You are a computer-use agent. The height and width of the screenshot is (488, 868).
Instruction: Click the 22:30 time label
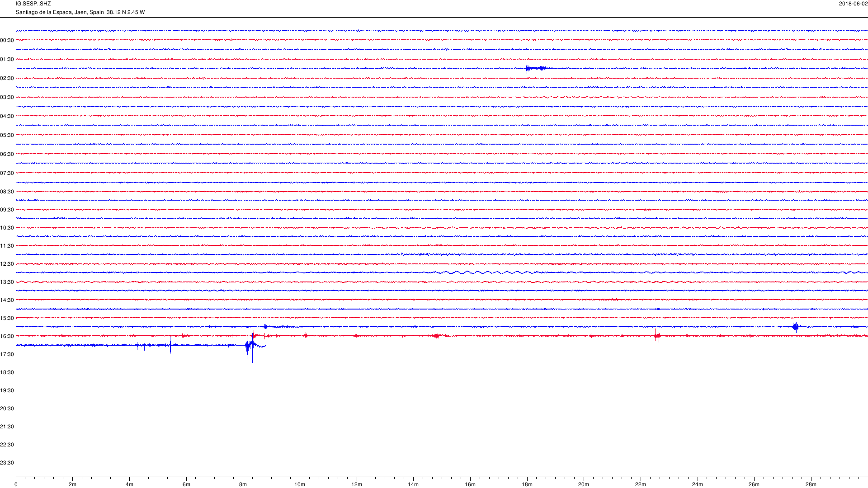7,445
